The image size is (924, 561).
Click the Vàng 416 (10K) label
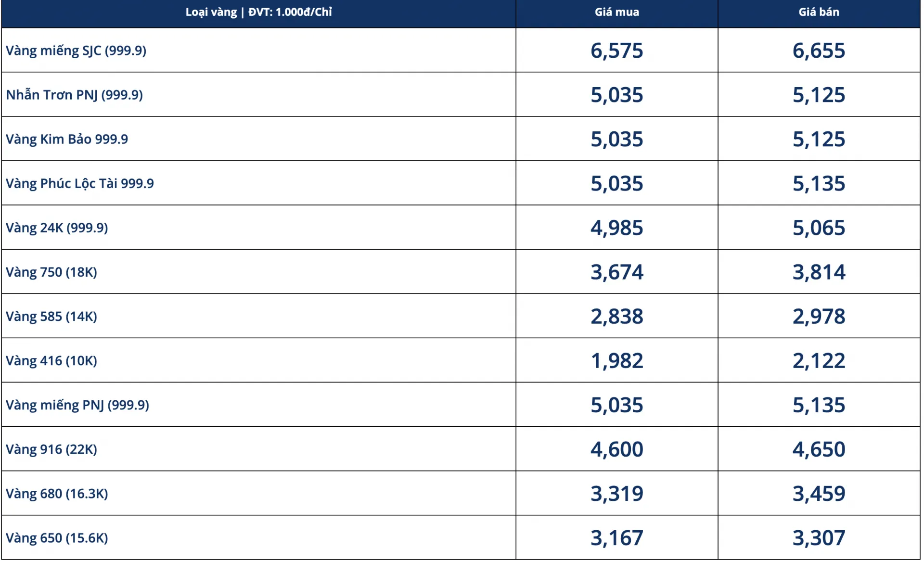[x=51, y=360]
